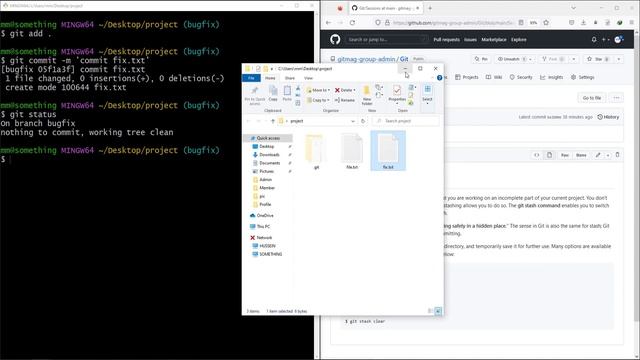Switch to large icons view in Explorer status bar

click(438, 311)
